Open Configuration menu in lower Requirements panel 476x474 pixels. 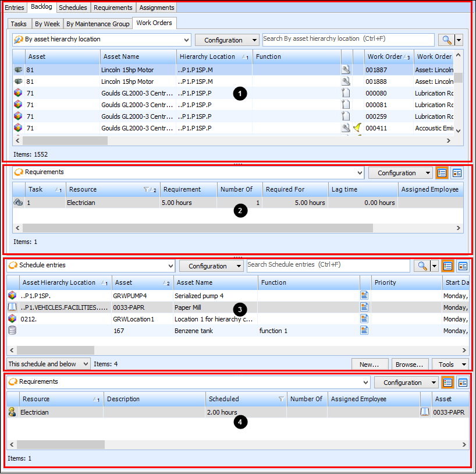pyautogui.click(x=406, y=383)
